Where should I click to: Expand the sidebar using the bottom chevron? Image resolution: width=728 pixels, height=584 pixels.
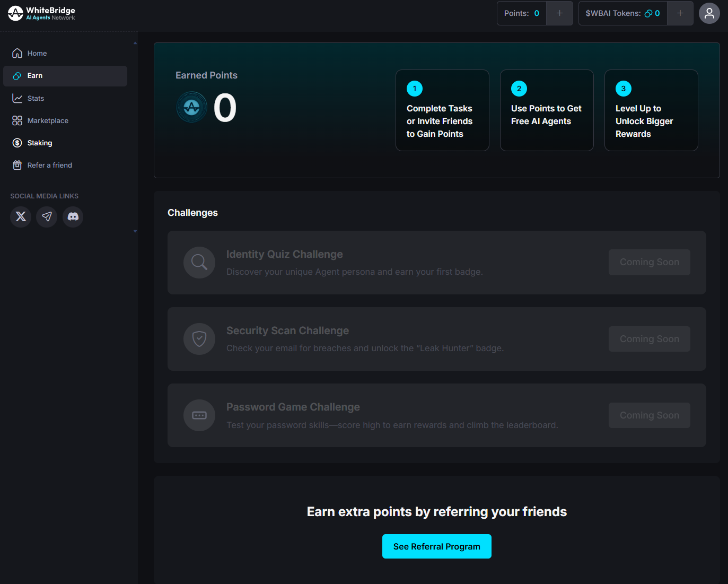pos(135,231)
